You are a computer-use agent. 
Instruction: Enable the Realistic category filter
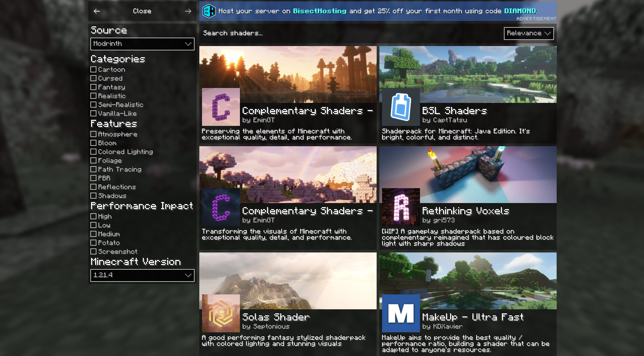tap(93, 96)
